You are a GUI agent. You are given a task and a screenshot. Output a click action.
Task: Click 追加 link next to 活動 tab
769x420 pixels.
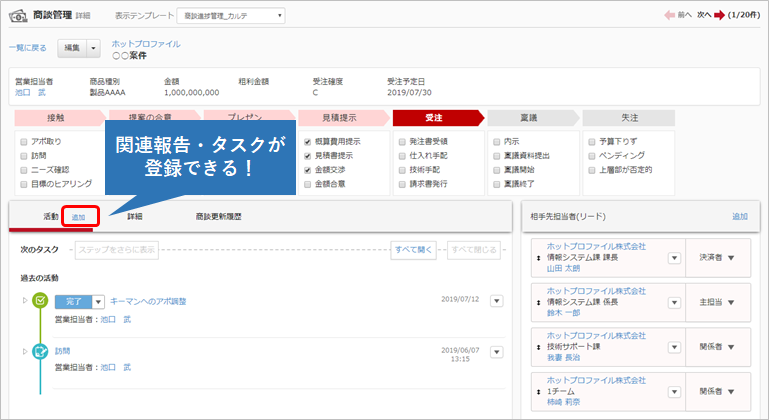[x=78, y=217]
